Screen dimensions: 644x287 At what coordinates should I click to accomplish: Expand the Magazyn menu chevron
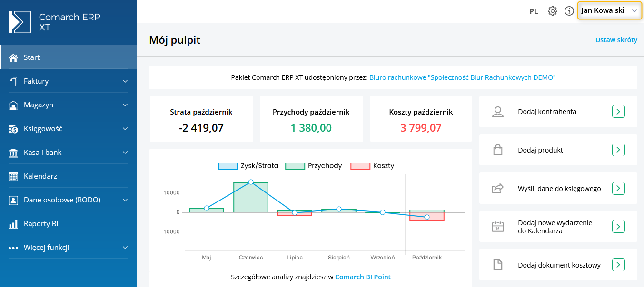coord(125,105)
